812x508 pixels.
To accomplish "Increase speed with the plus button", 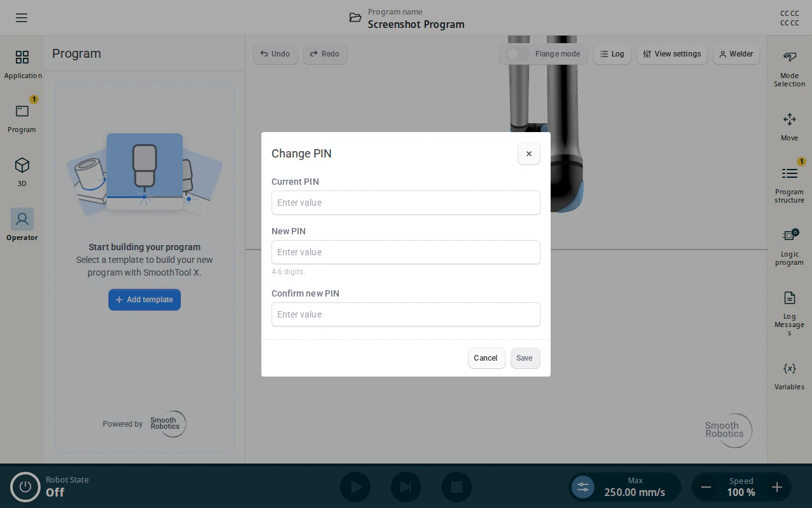I will coord(777,487).
